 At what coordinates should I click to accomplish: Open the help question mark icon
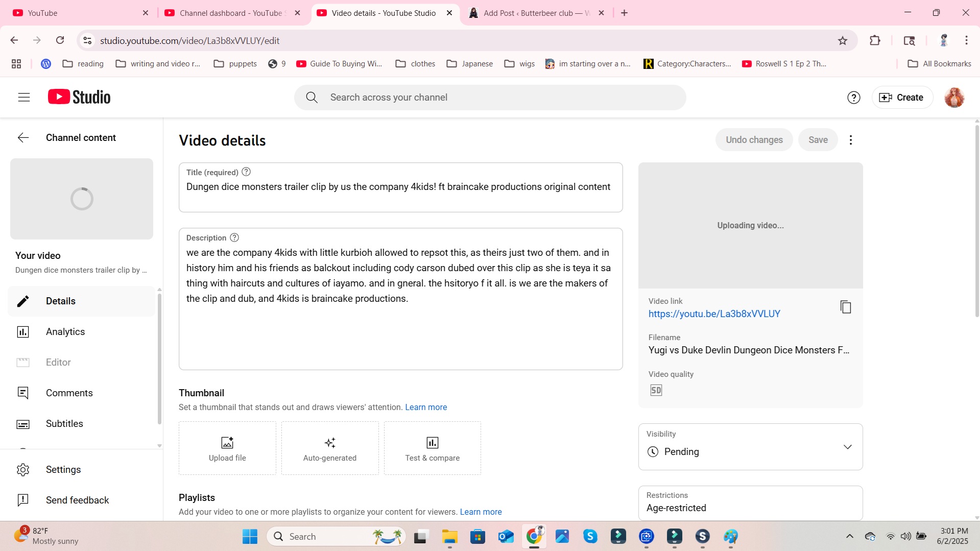pyautogui.click(x=853, y=97)
